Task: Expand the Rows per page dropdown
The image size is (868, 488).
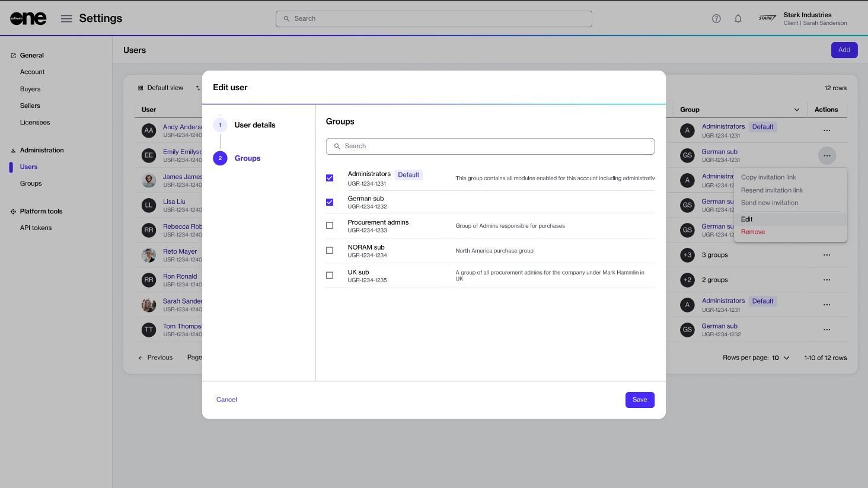Action: [786, 358]
